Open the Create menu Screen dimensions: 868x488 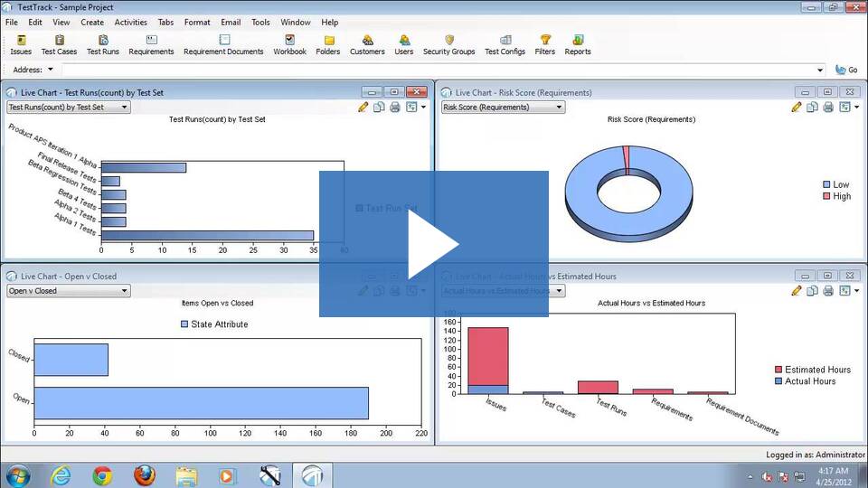[x=92, y=22]
